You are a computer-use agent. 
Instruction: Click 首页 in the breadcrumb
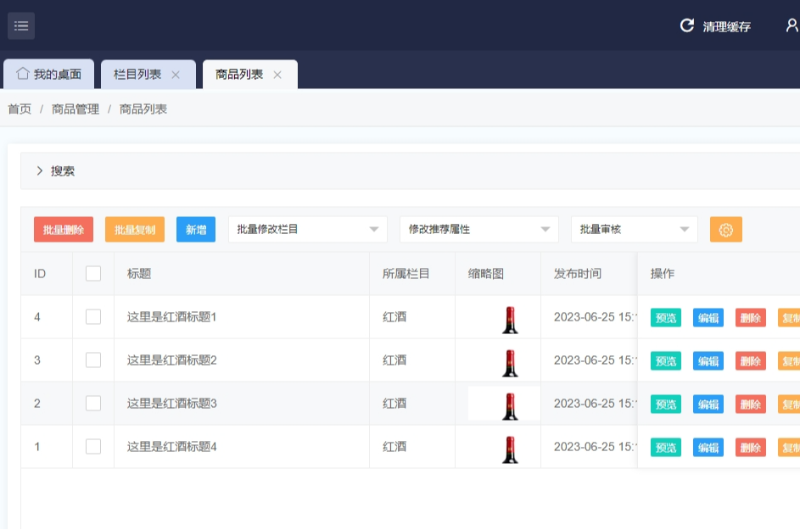pos(19,109)
